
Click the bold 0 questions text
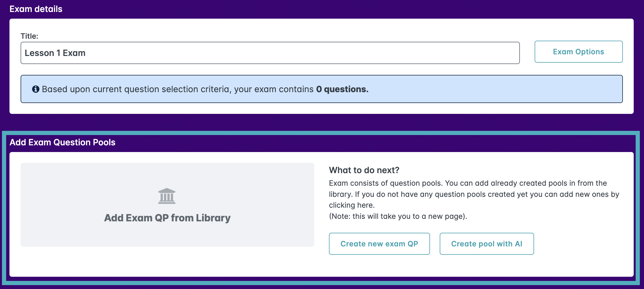[x=342, y=89]
